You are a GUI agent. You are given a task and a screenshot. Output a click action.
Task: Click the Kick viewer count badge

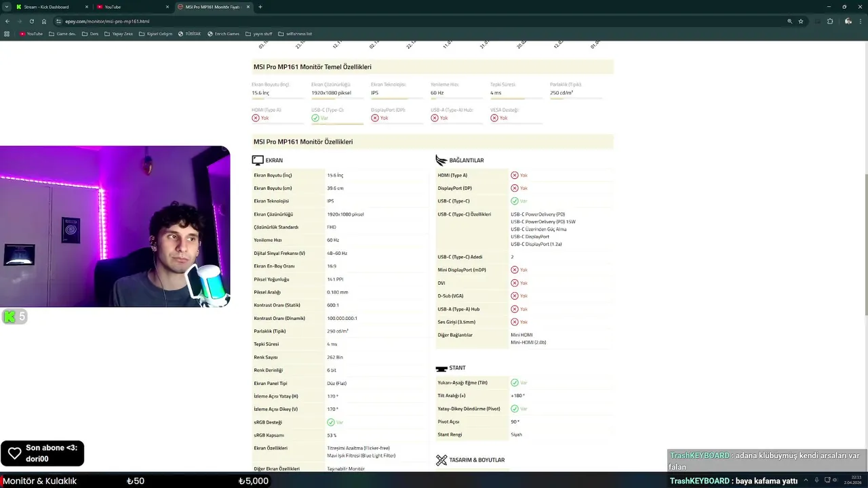pos(14,317)
